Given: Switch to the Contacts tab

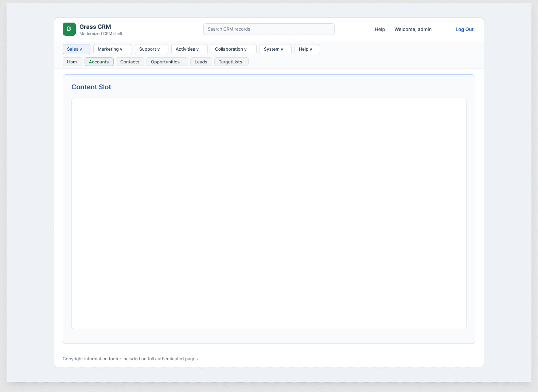Looking at the screenshot, I should (130, 62).
